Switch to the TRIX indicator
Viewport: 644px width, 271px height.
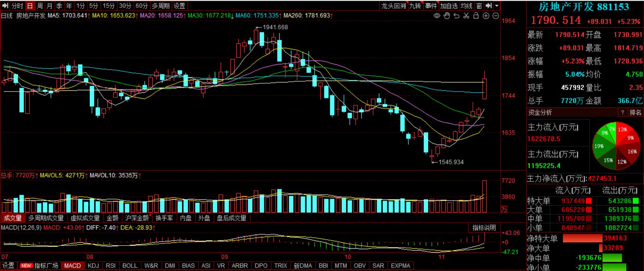click(x=280, y=266)
